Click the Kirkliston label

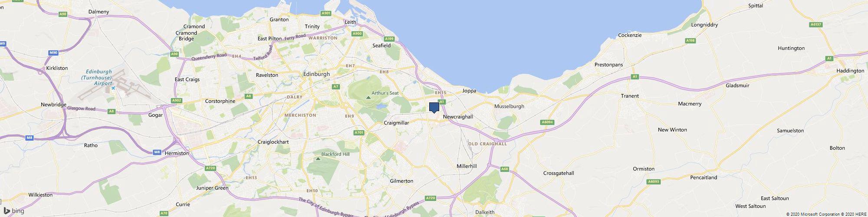coord(57,69)
